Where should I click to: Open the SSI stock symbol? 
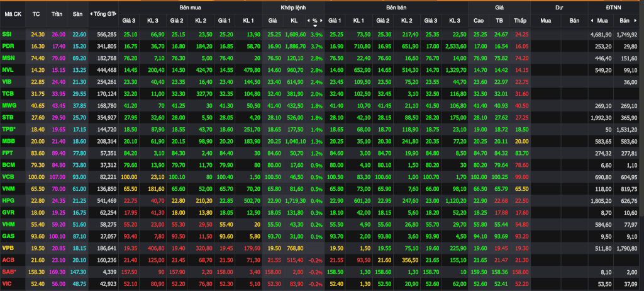pyautogui.click(x=6, y=34)
